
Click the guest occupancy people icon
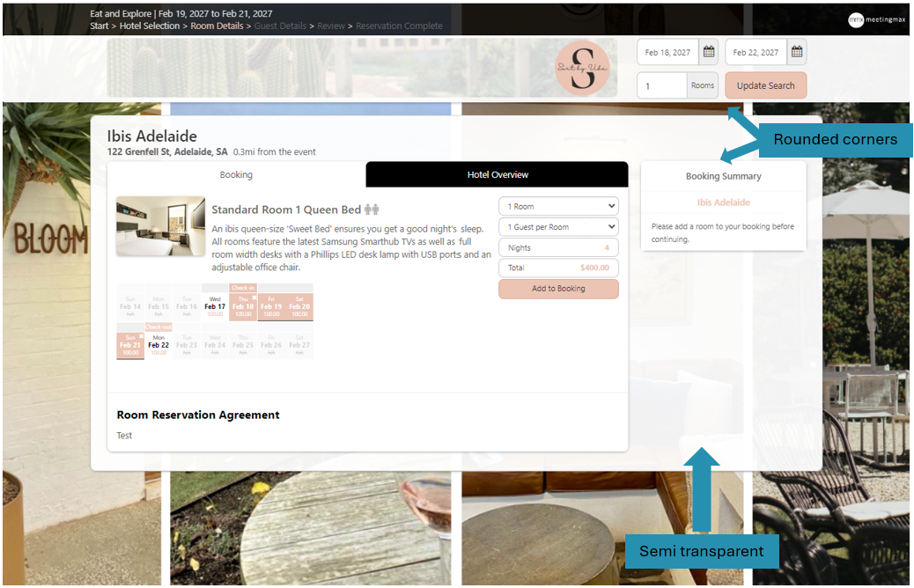point(372,209)
